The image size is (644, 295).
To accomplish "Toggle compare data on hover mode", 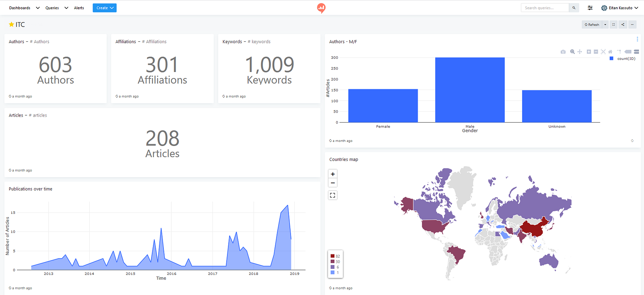I will point(636,52).
